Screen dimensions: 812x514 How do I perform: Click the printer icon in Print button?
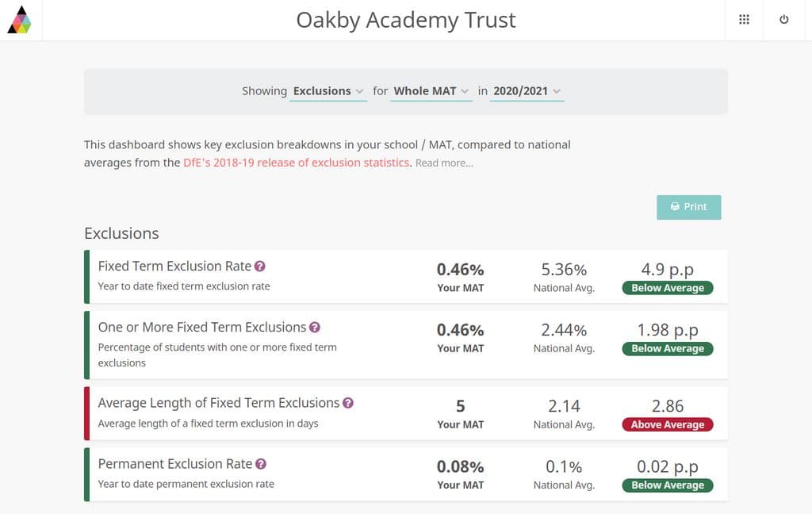[675, 207]
